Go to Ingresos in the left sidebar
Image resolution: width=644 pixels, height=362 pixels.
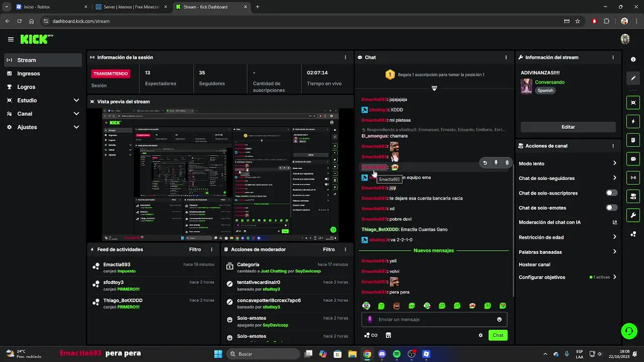click(43, 73)
